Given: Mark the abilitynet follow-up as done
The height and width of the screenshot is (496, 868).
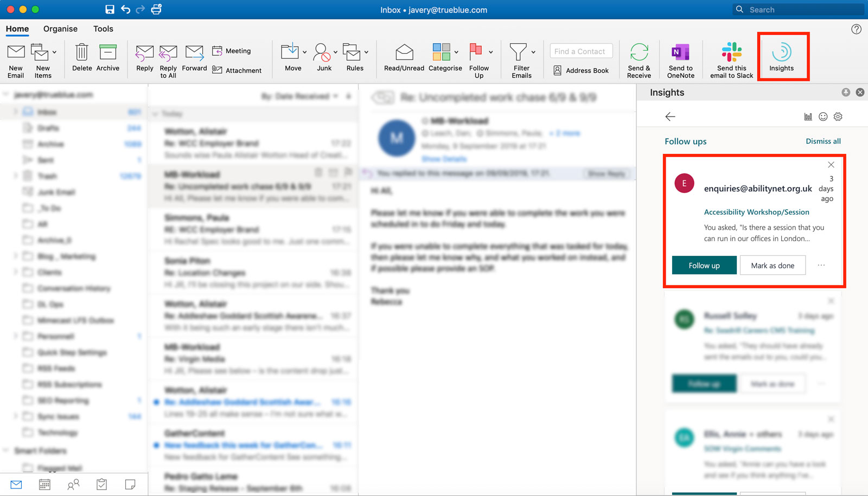Looking at the screenshot, I should coord(773,266).
